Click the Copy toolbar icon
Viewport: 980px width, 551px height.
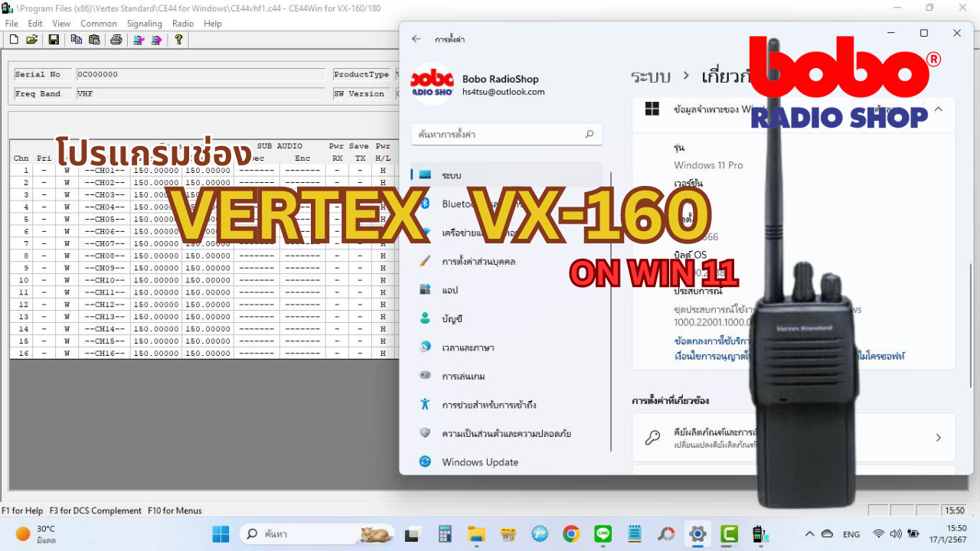pos(76,40)
